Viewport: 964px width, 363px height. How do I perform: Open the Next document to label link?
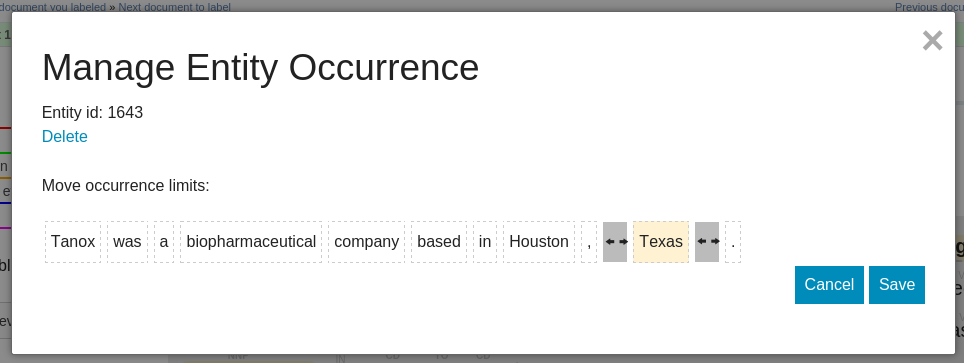pos(175,7)
